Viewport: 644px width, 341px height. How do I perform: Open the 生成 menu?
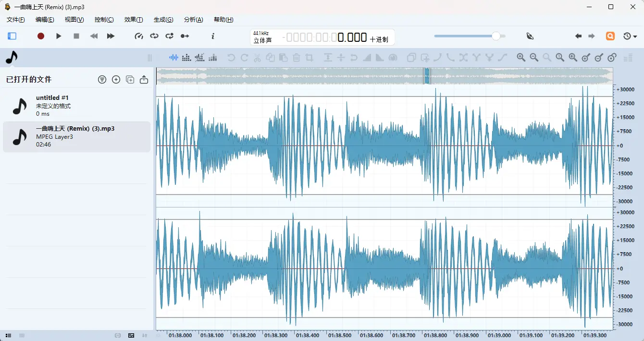click(x=163, y=20)
